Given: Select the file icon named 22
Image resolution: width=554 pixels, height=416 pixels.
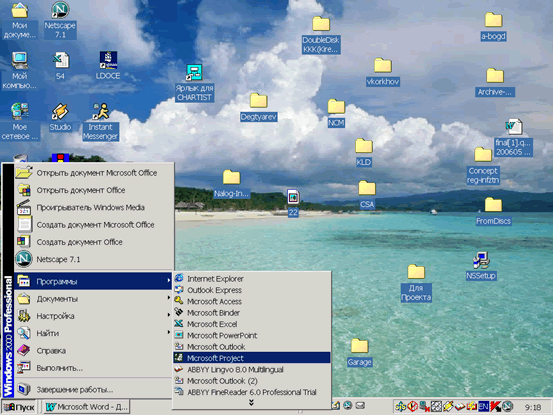Looking at the screenshot, I should 293,203.
